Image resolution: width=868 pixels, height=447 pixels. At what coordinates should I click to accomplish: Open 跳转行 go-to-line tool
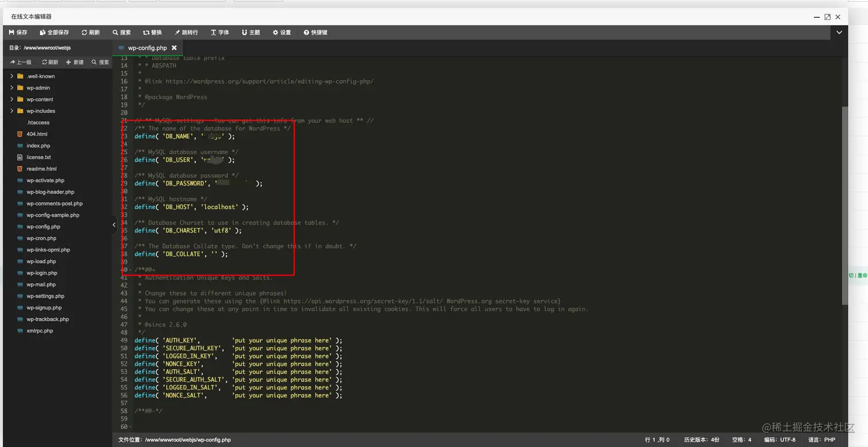(186, 33)
